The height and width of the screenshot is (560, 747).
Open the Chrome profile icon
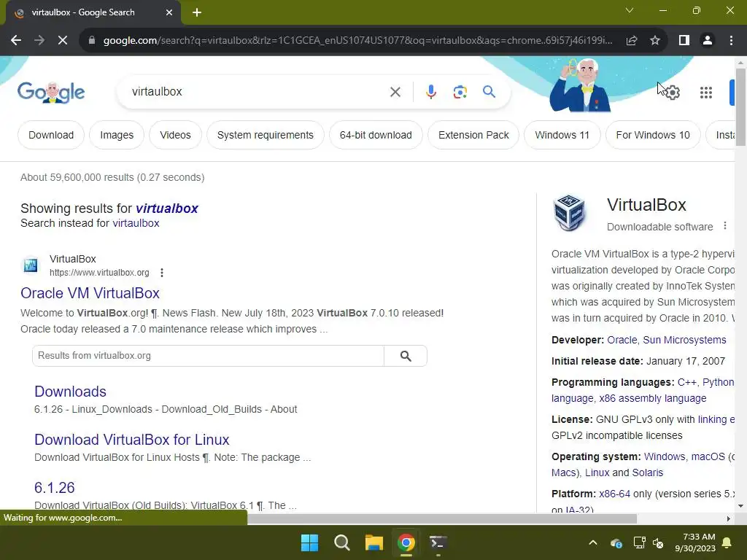[x=708, y=41]
